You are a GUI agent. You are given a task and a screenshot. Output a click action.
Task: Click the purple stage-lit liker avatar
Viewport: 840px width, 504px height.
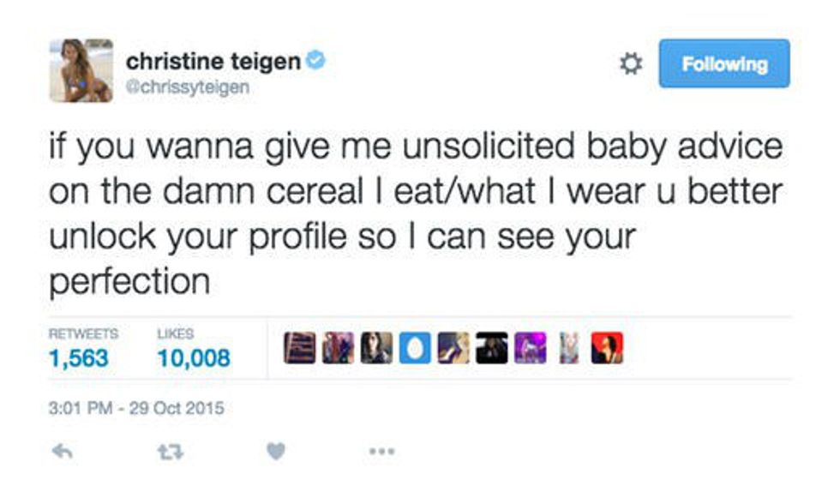tap(531, 348)
